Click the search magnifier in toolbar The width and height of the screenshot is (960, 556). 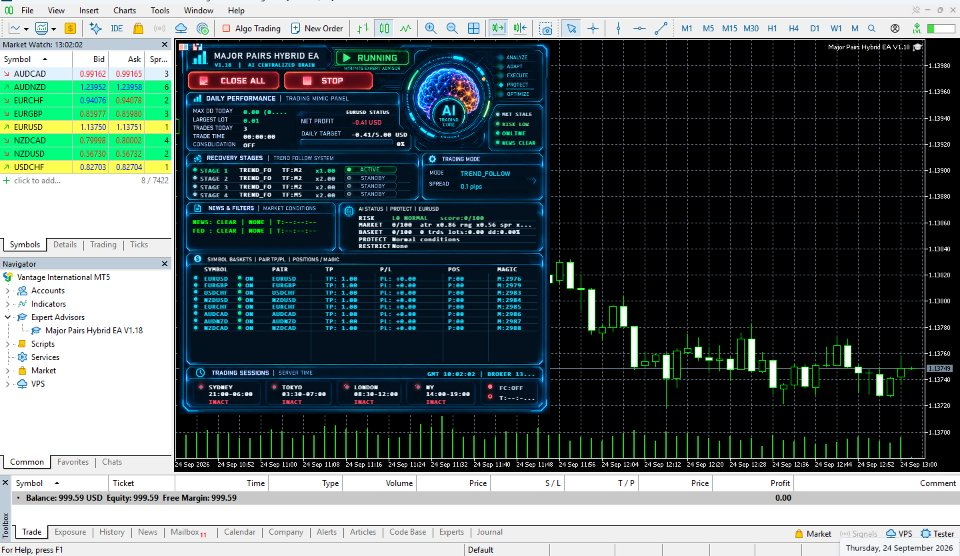coord(872,28)
